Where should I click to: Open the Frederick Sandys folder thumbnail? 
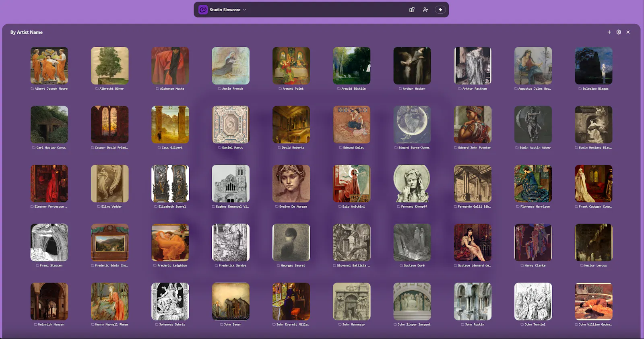click(x=231, y=242)
